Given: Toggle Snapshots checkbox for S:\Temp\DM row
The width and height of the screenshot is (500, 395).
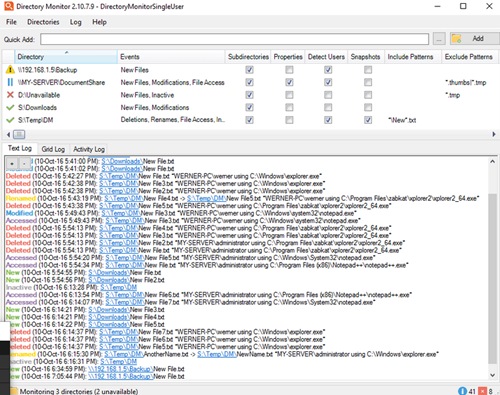Looking at the screenshot, I should pyautogui.click(x=368, y=120).
